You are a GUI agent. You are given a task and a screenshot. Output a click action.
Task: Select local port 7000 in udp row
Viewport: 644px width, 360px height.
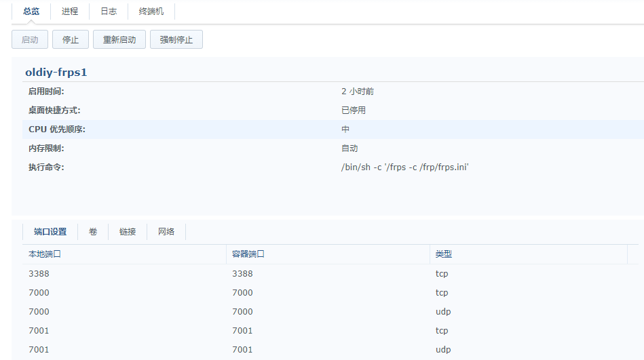click(39, 312)
